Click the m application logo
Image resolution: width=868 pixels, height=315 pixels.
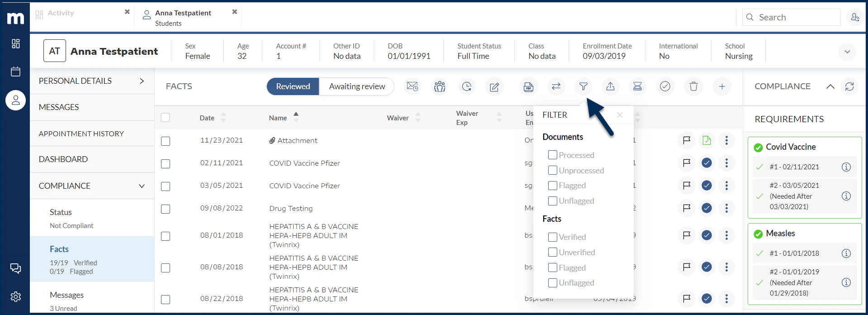15,18
